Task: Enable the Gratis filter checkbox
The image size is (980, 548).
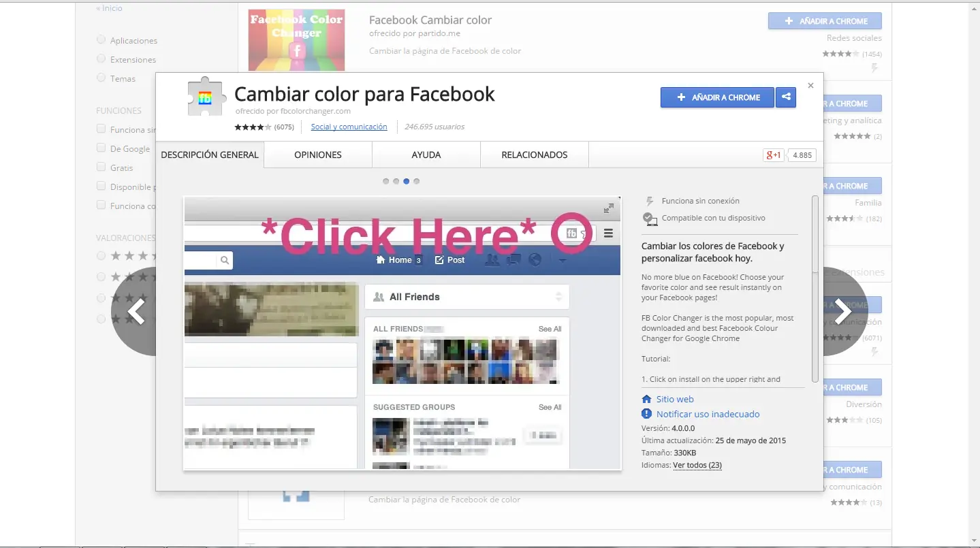Action: (x=101, y=167)
